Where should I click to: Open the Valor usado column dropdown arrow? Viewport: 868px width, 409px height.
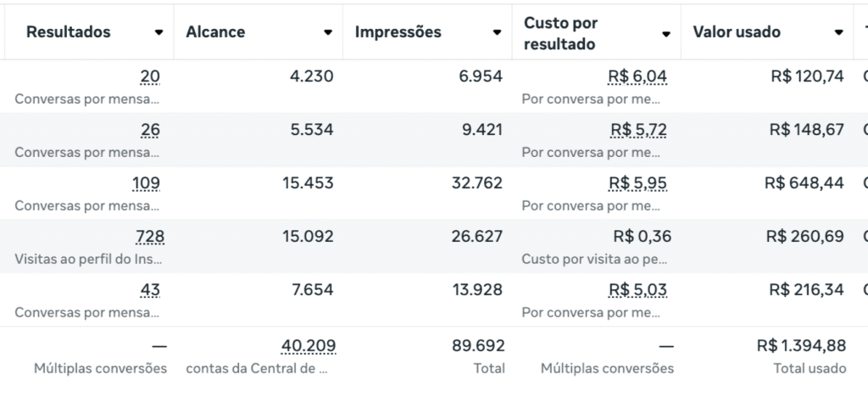pyautogui.click(x=838, y=33)
